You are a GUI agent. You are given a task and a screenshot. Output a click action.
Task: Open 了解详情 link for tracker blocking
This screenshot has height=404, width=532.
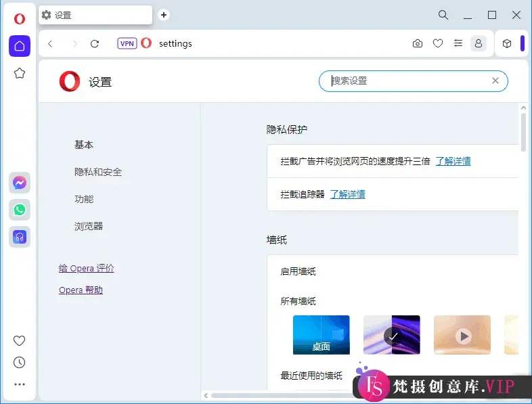coord(347,194)
